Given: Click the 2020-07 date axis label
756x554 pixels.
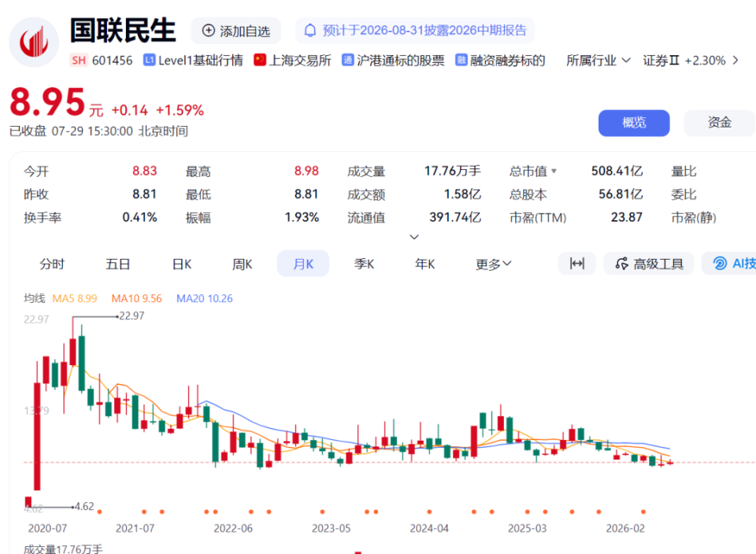Looking at the screenshot, I should (x=47, y=529).
